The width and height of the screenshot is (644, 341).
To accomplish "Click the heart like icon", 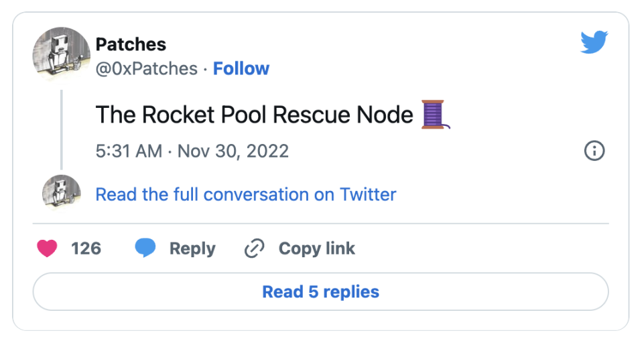I will point(47,249).
